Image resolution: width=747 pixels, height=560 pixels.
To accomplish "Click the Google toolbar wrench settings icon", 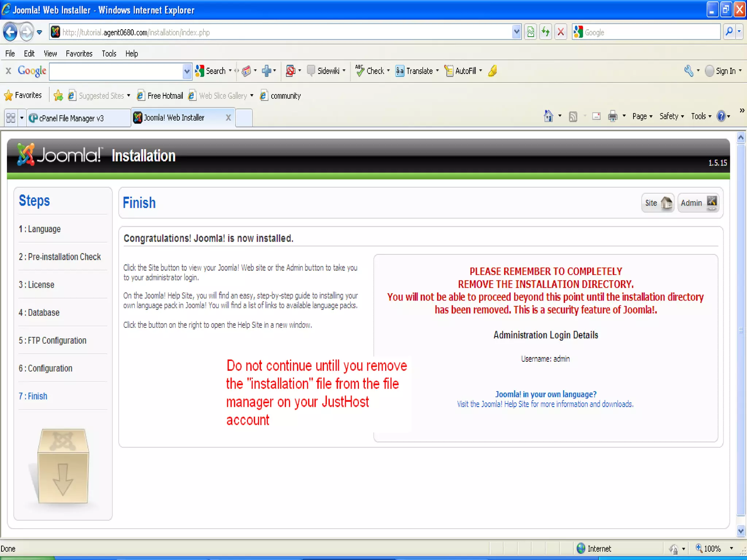I will 689,71.
